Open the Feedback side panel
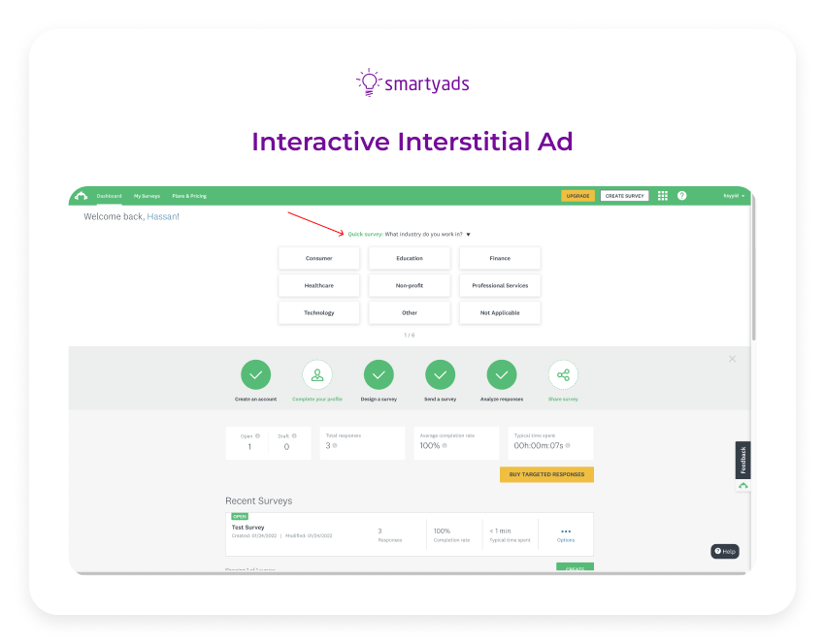The height and width of the screenshot is (644, 825). point(742,459)
